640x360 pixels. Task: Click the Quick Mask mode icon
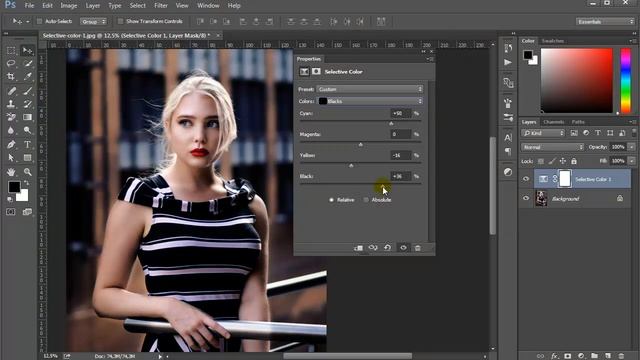point(11,212)
